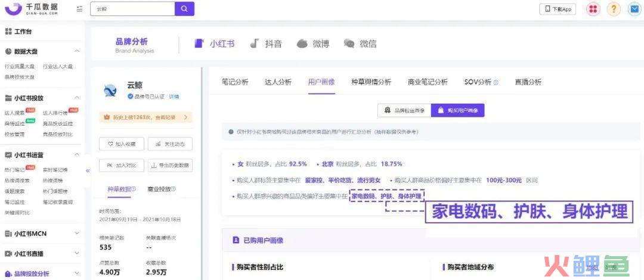This screenshot has height=280, width=644.
Task: Open 舆情监控 in sidebar
Action: point(15,123)
